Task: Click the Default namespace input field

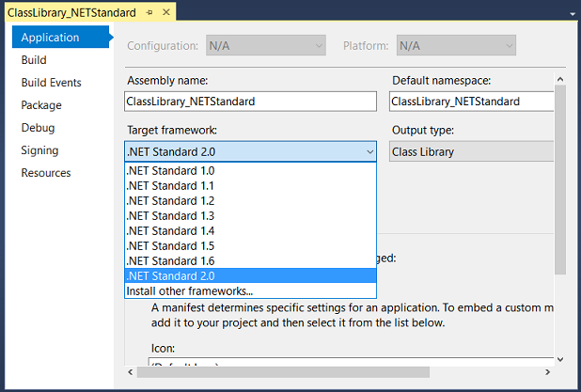Action: point(471,102)
